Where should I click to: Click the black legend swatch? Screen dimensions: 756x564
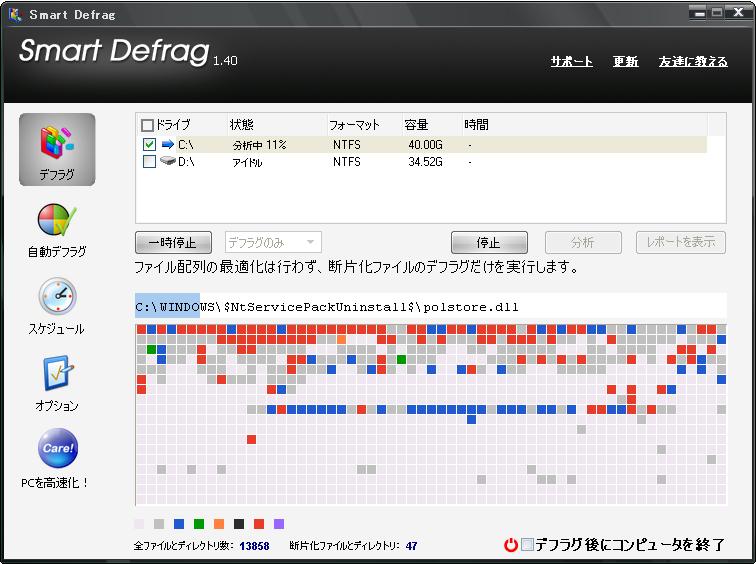pyautogui.click(x=239, y=524)
